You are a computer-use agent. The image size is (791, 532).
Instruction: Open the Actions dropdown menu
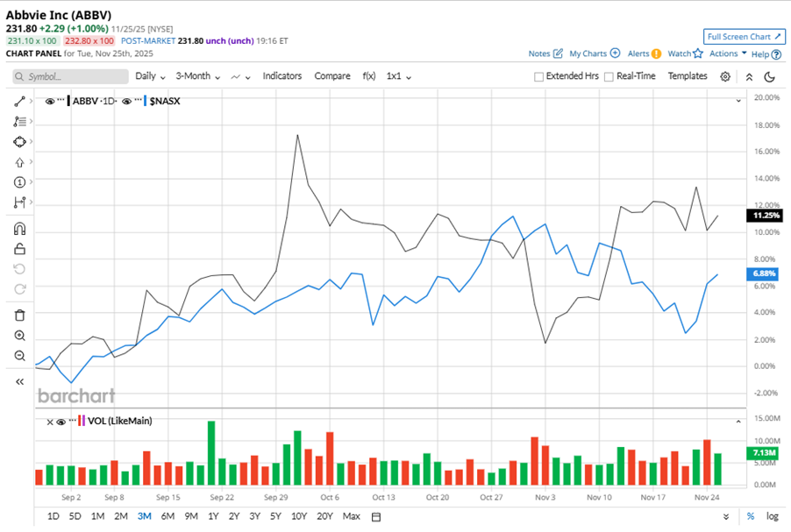[728, 53]
